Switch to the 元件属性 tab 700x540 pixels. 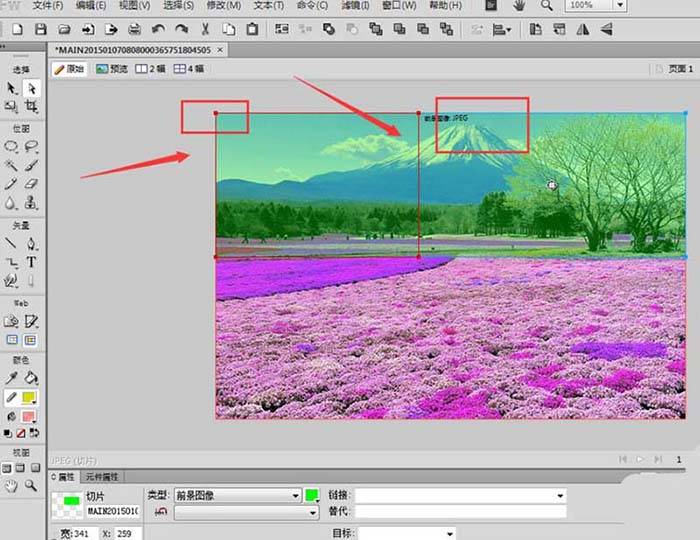pyautogui.click(x=102, y=477)
